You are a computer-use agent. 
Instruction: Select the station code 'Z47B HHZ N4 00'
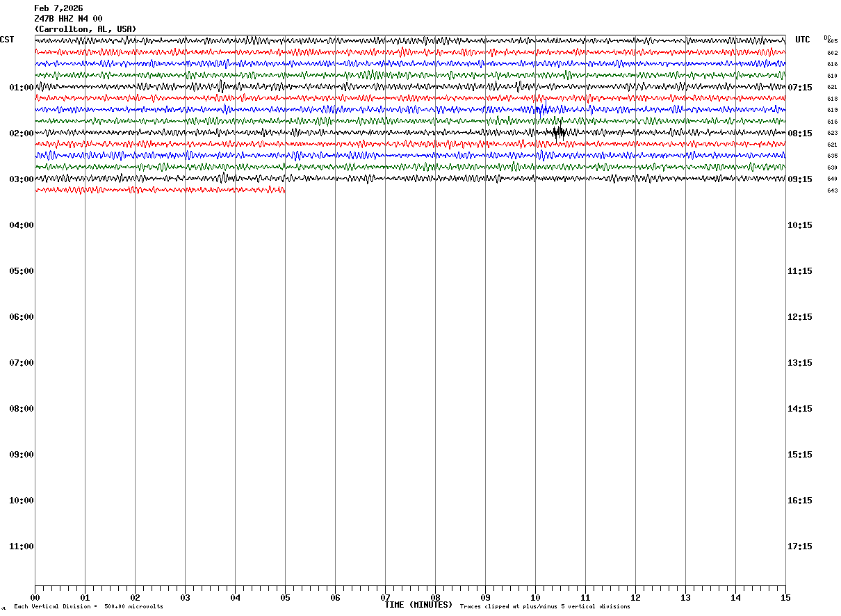point(68,19)
